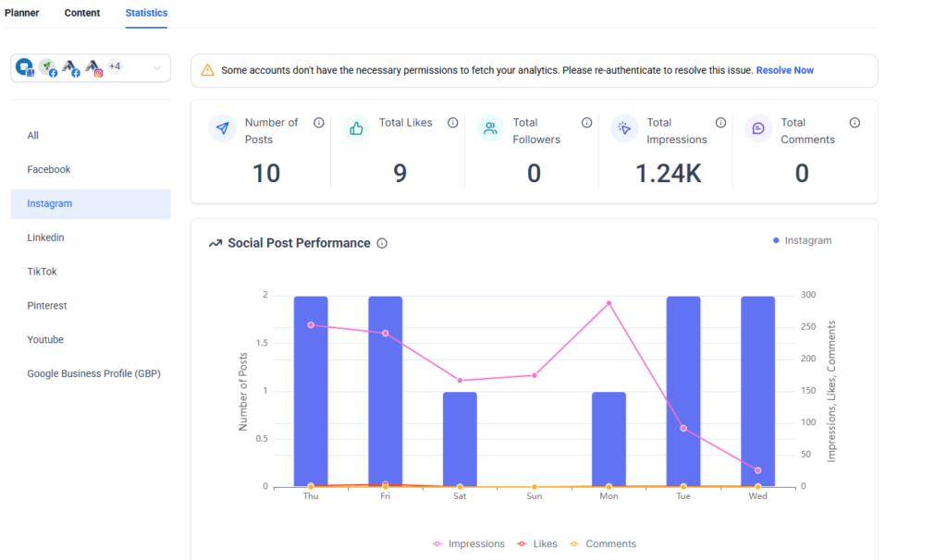
Task: Click the Total Likes thumbs-up icon
Action: tap(357, 128)
